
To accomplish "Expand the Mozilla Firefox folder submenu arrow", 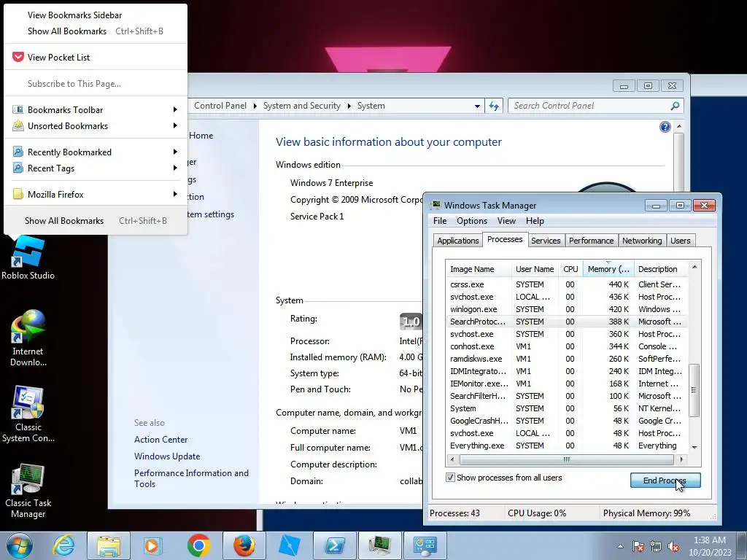I will pos(175,194).
